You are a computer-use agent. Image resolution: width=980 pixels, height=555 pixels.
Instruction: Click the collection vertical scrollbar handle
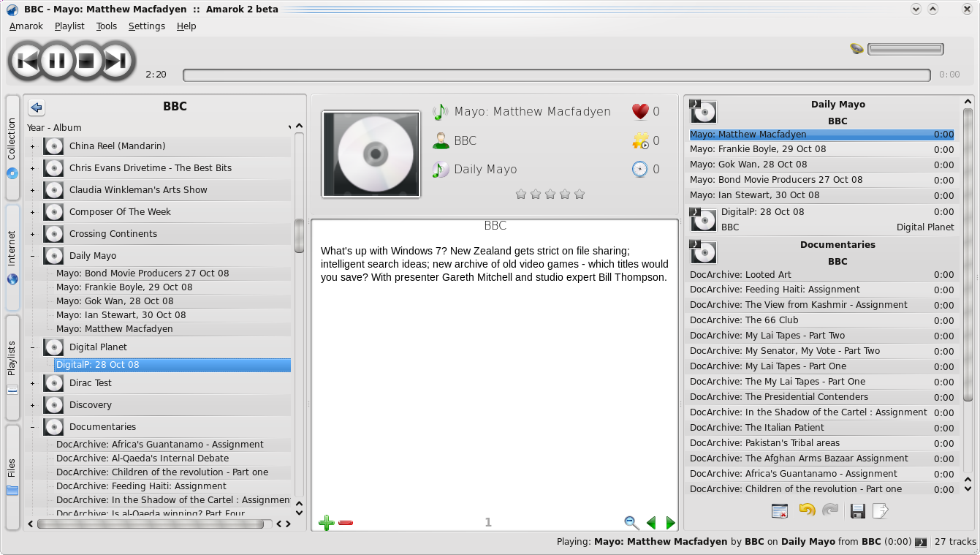click(x=299, y=235)
